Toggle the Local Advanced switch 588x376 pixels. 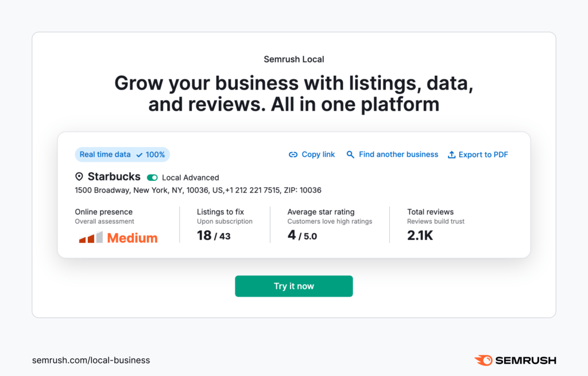coord(152,177)
